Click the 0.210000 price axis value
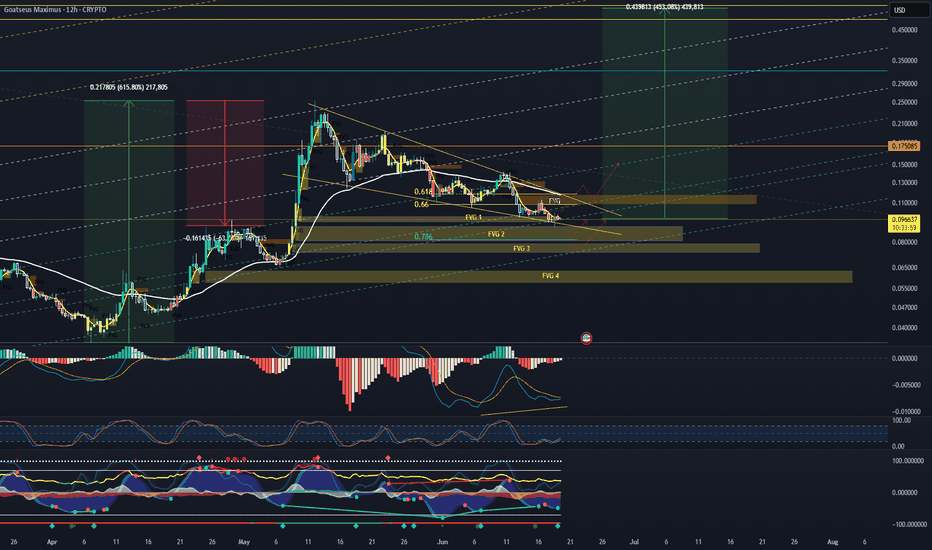The height and width of the screenshot is (550, 932). (x=904, y=124)
